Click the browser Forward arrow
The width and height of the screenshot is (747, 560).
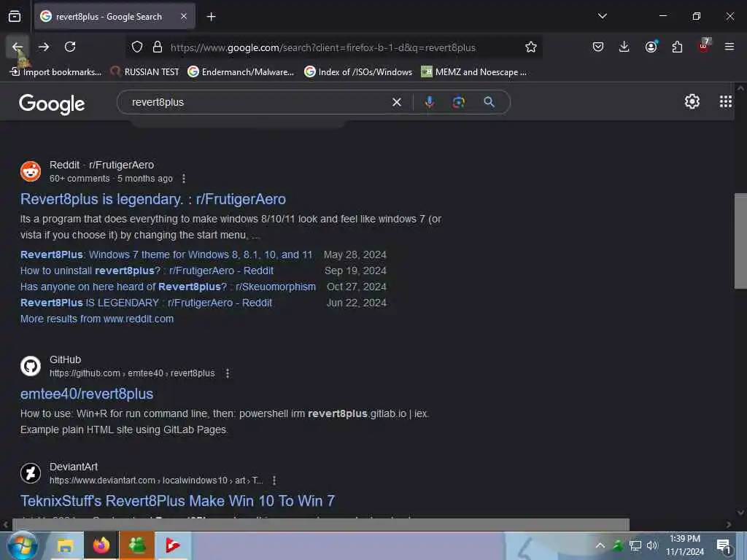pos(44,47)
